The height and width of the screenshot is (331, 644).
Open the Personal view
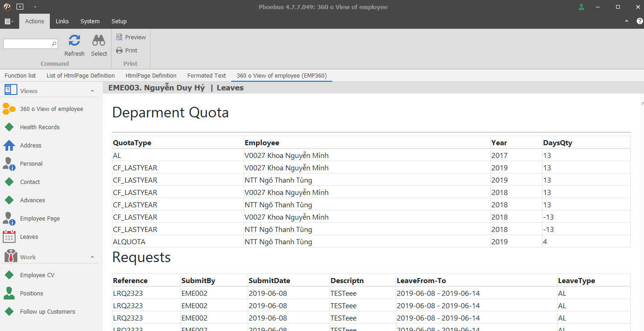pos(31,164)
